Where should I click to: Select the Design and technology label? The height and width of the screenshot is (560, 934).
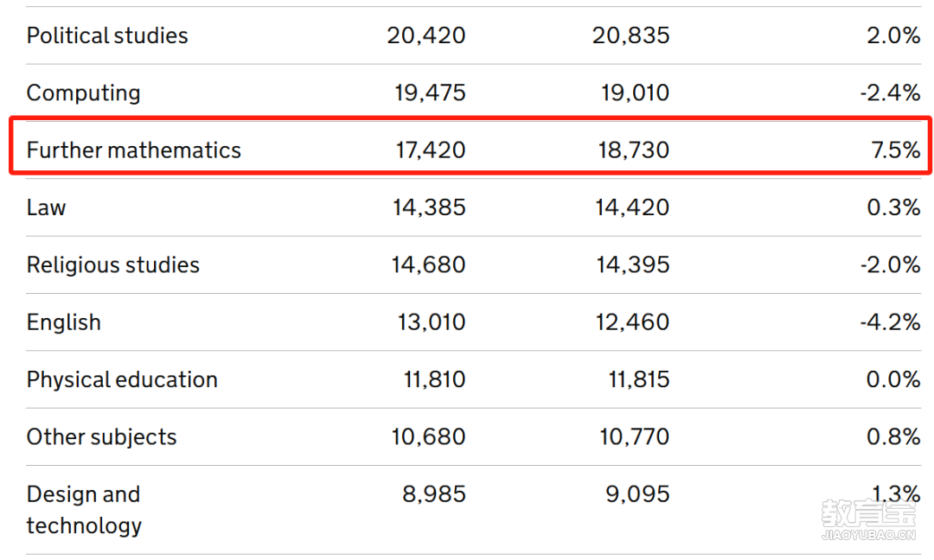point(84,510)
